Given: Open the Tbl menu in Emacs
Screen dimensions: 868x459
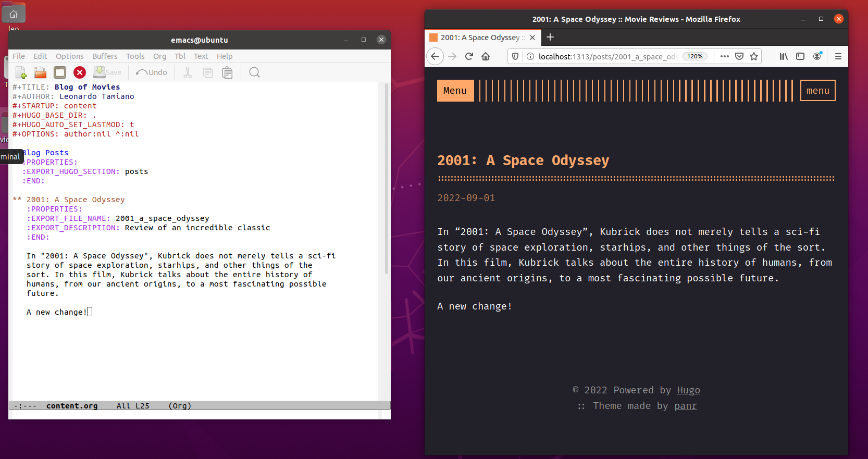Looking at the screenshot, I should click(180, 56).
